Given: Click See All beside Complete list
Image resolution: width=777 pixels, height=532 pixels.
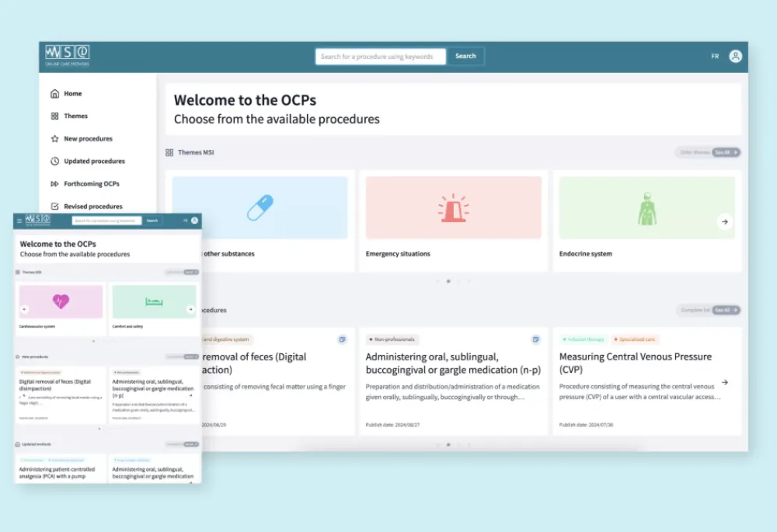Looking at the screenshot, I should coord(726,310).
